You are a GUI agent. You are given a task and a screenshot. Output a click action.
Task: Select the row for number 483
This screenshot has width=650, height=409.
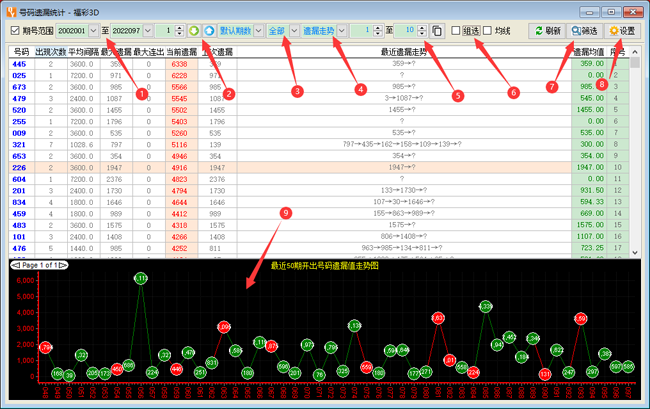point(319,225)
